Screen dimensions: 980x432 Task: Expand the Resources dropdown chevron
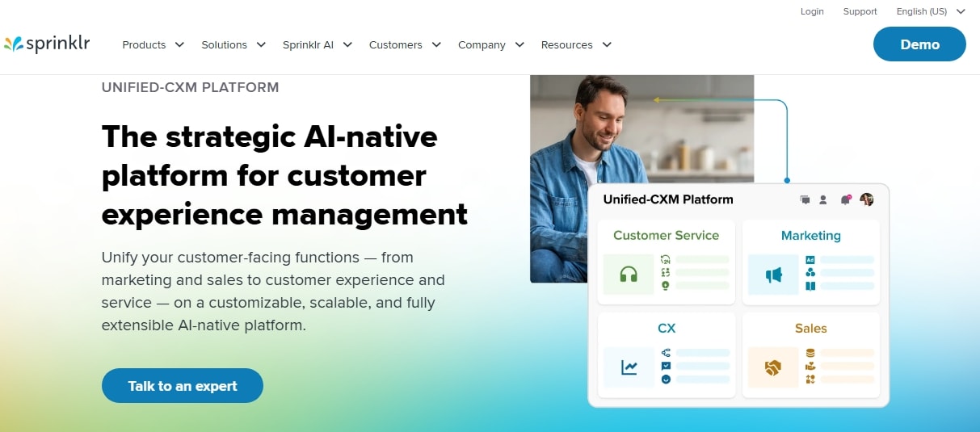(x=607, y=44)
